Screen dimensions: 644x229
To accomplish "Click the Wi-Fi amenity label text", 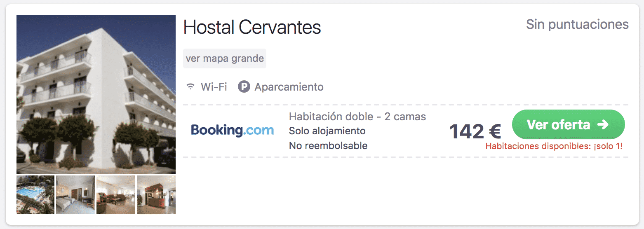I will (214, 87).
